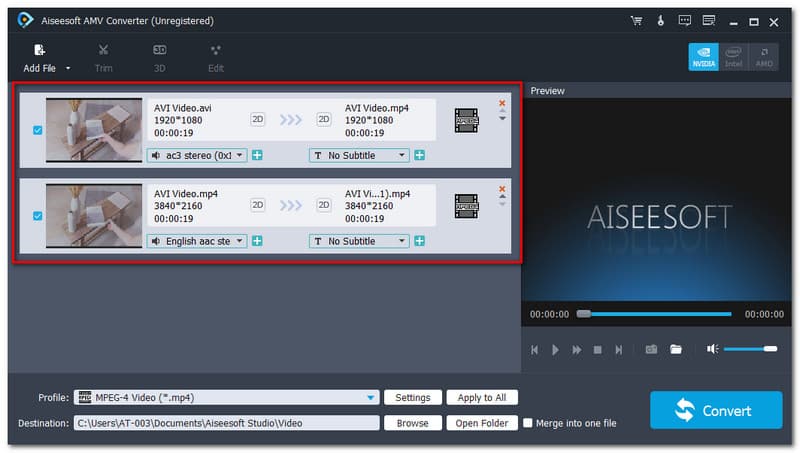Take a snapshot of the preview

tap(651, 349)
